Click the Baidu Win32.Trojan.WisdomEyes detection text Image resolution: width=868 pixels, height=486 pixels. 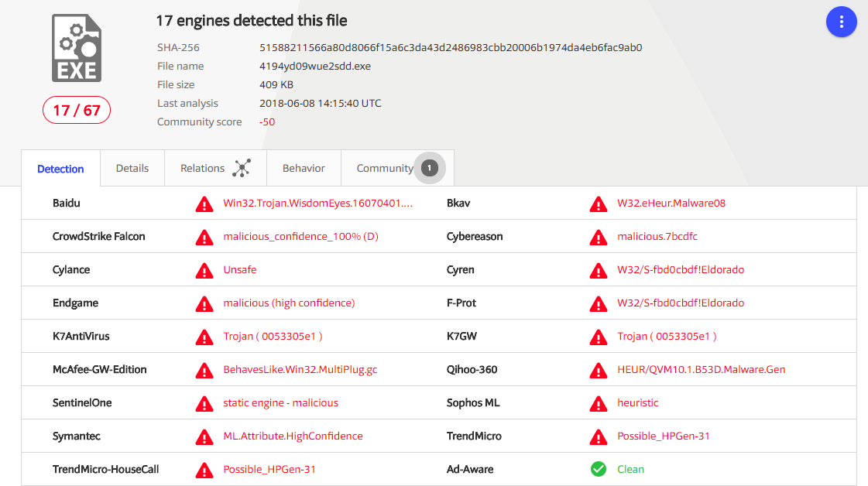(317, 204)
